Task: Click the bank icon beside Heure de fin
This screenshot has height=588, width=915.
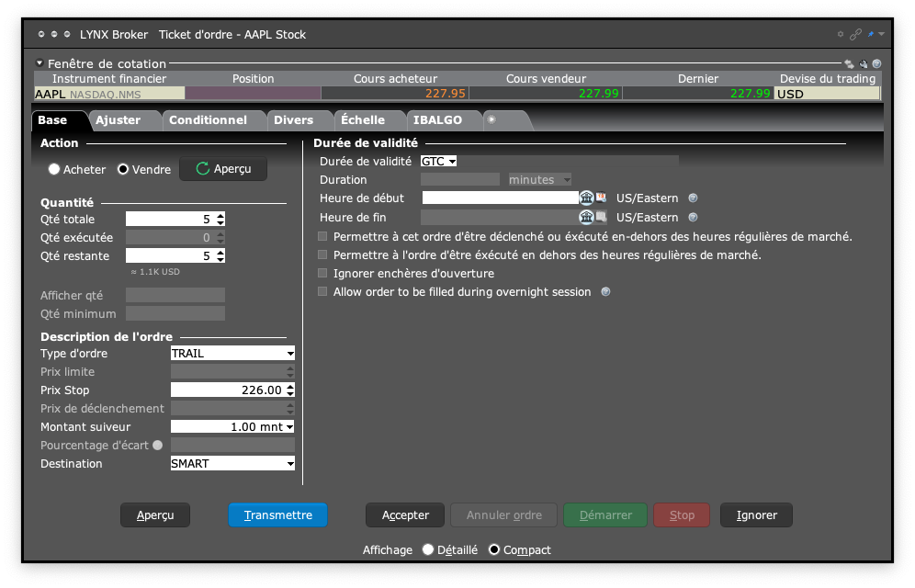Action: [x=586, y=217]
